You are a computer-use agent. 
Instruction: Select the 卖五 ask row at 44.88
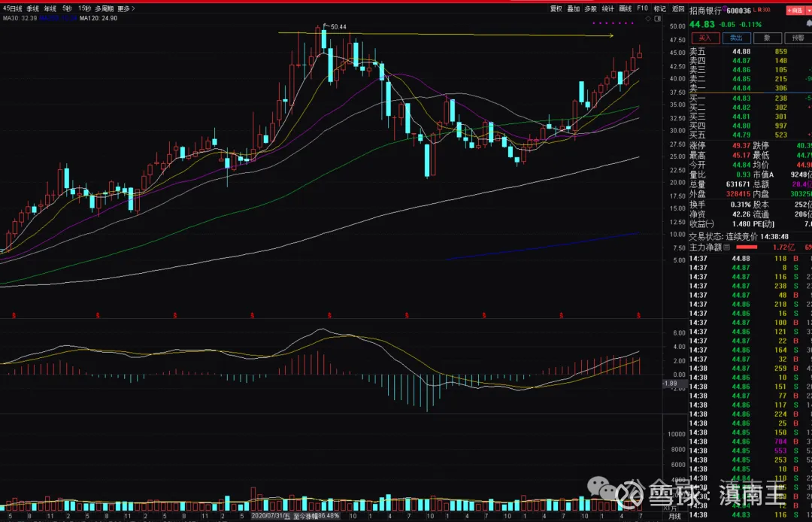[x=750, y=52]
